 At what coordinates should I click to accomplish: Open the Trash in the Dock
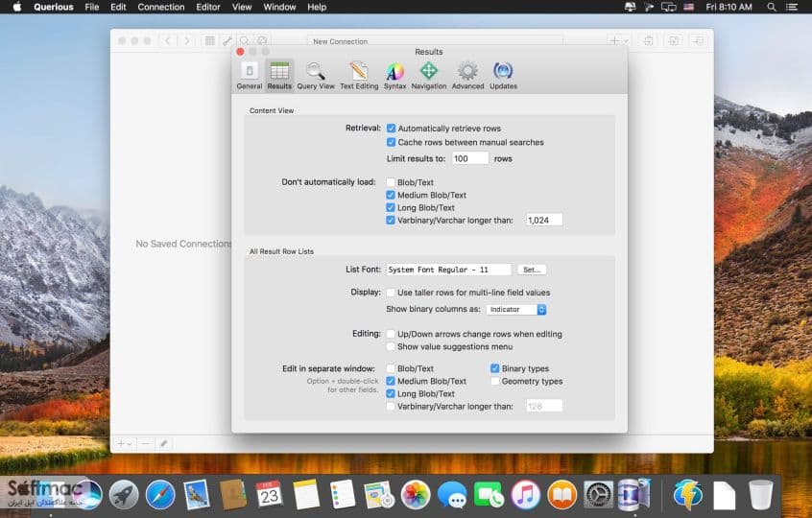(x=760, y=494)
